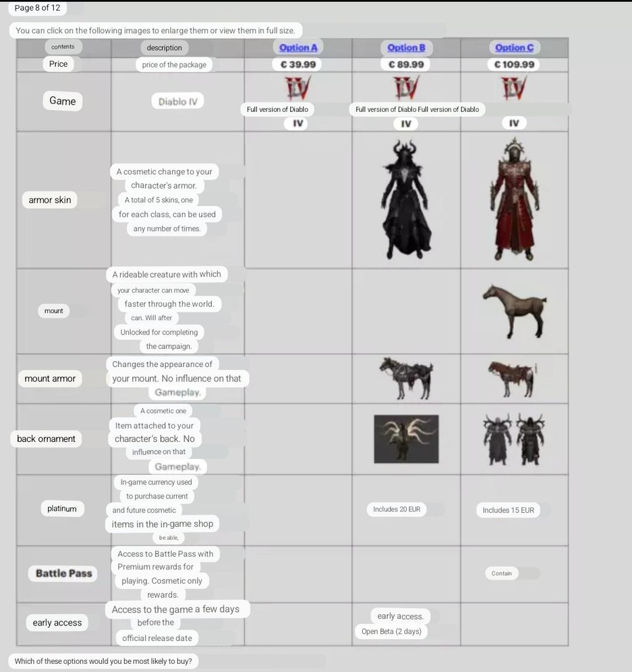The height and width of the screenshot is (672, 632).
Task: Click 'Includes 15 EUR' platinum cell
Action: tap(509, 510)
